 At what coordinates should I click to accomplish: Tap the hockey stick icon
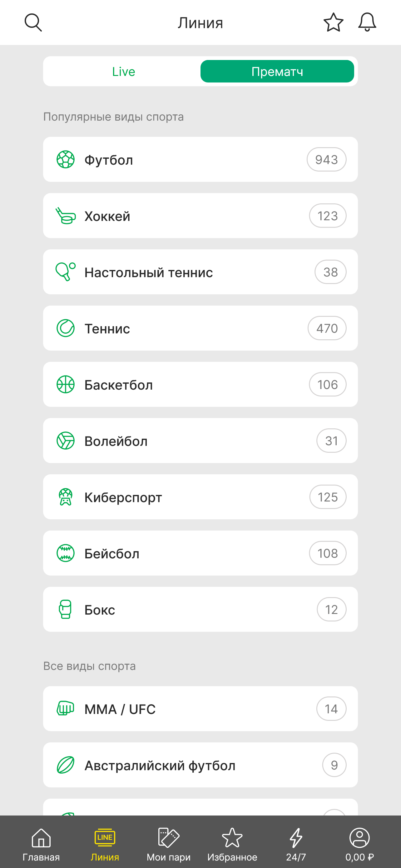pyautogui.click(x=65, y=216)
